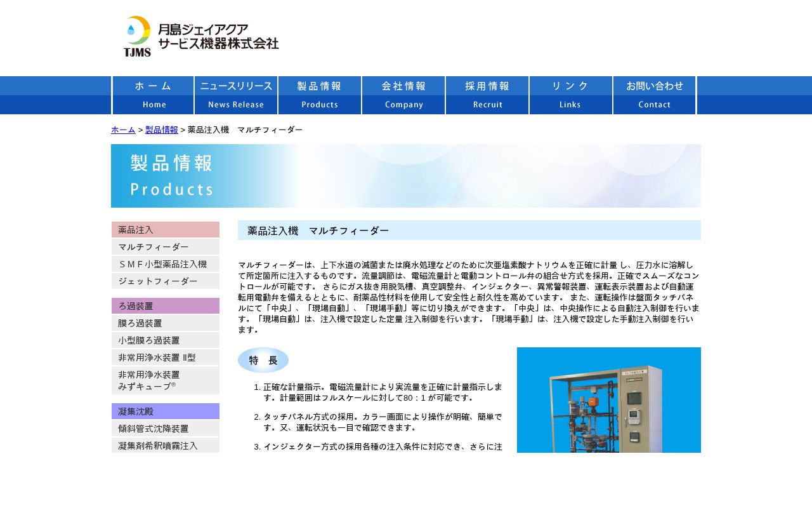Select the 採用情報 Recruit tab

pyautogui.click(x=487, y=95)
